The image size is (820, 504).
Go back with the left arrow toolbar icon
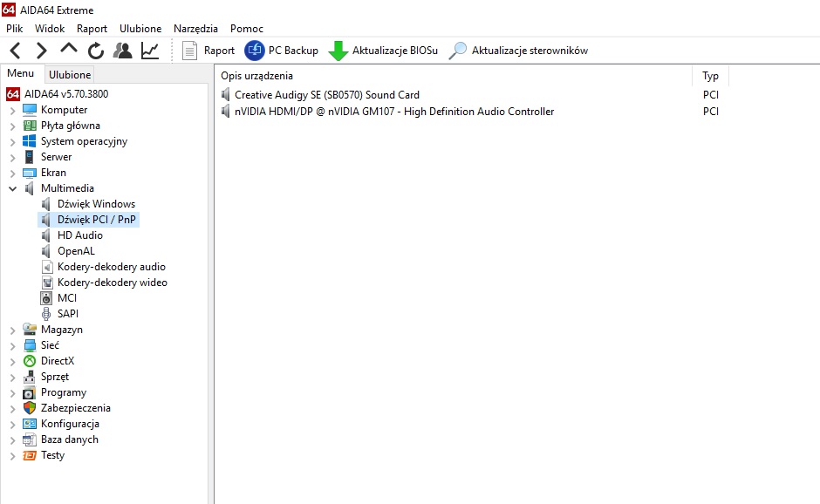click(x=16, y=51)
